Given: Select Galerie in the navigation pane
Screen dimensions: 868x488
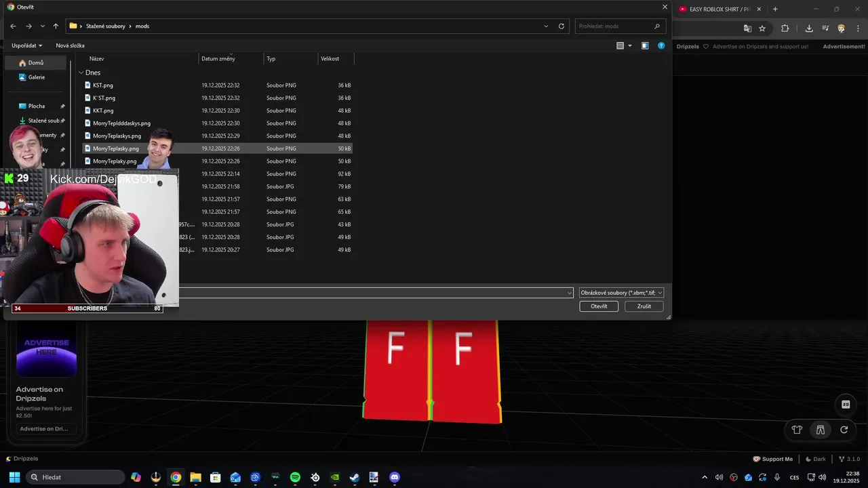Looking at the screenshot, I should point(37,77).
